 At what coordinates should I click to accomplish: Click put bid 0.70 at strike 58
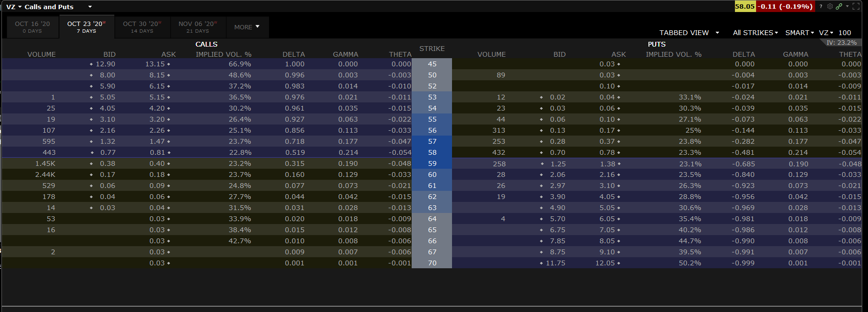[558, 152]
